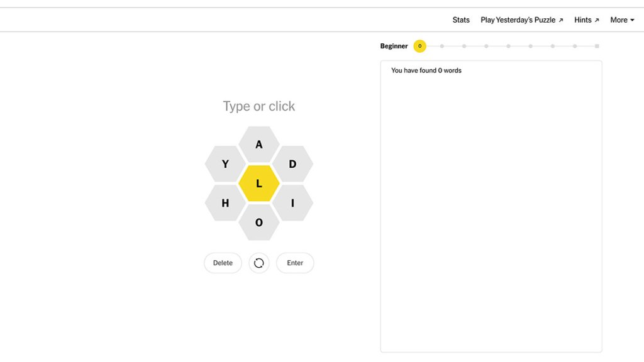Select the yellow center letter L
Screen dimensions: 644x362
click(x=258, y=184)
